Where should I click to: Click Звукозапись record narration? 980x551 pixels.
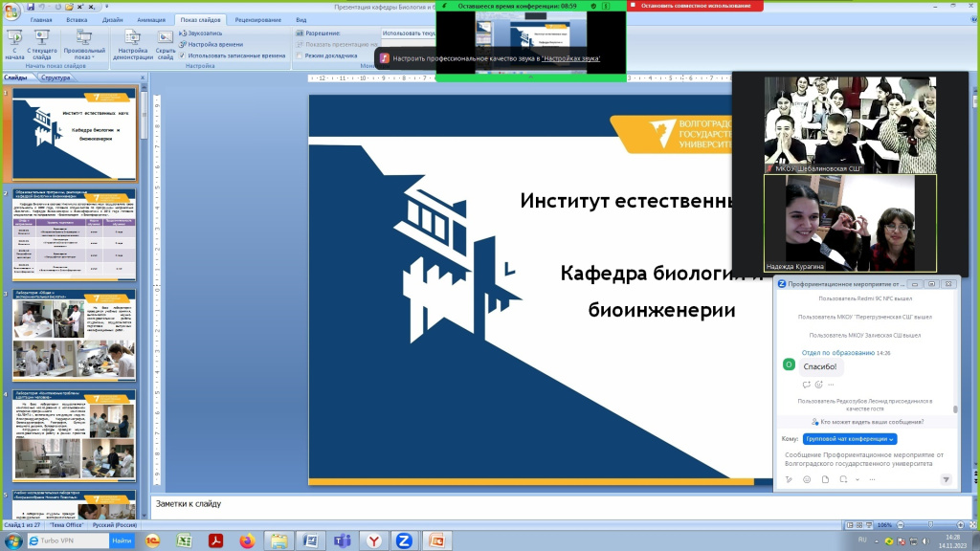tap(201, 33)
